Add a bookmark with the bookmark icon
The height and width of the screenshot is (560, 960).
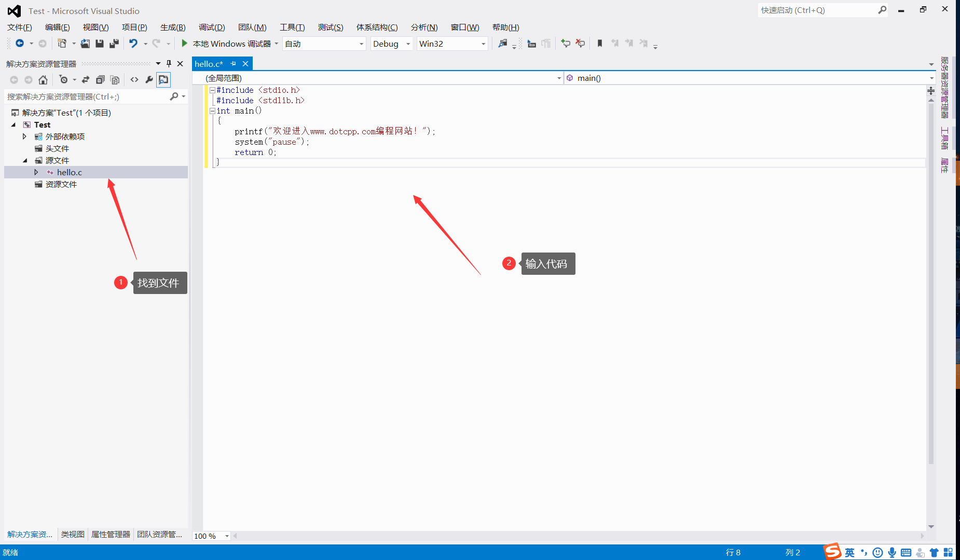(x=600, y=44)
